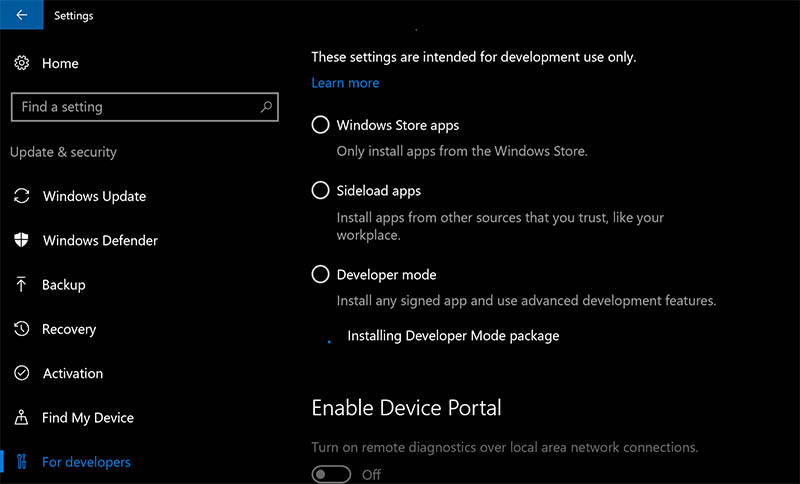Viewport: 800px width, 484px height.
Task: Open the Activation page
Action: tap(73, 373)
